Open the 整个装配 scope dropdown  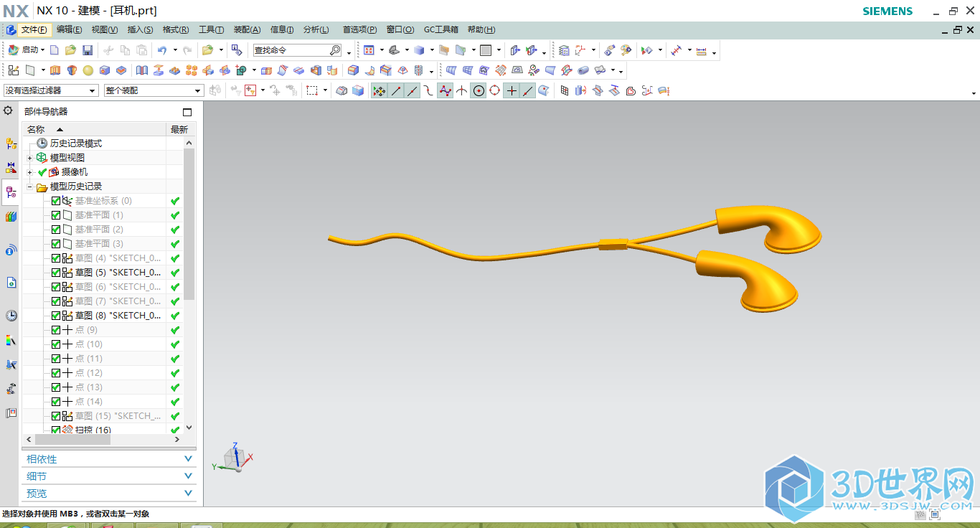click(x=154, y=90)
